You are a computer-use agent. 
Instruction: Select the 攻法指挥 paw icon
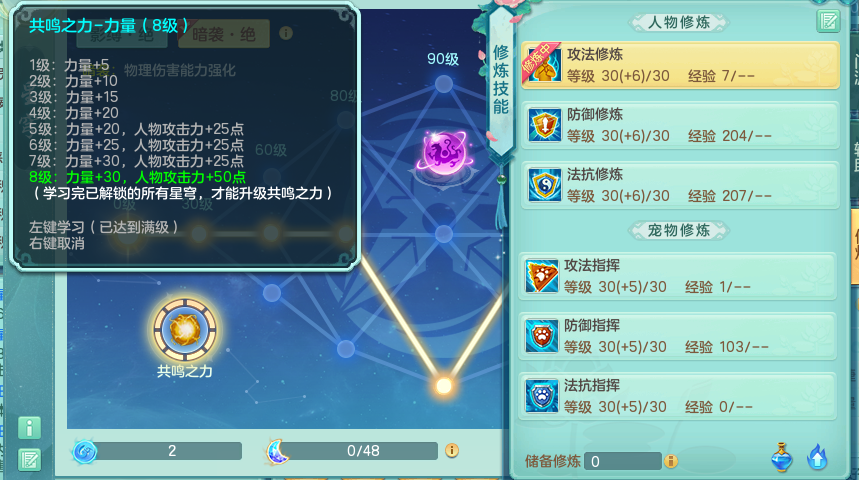542,276
